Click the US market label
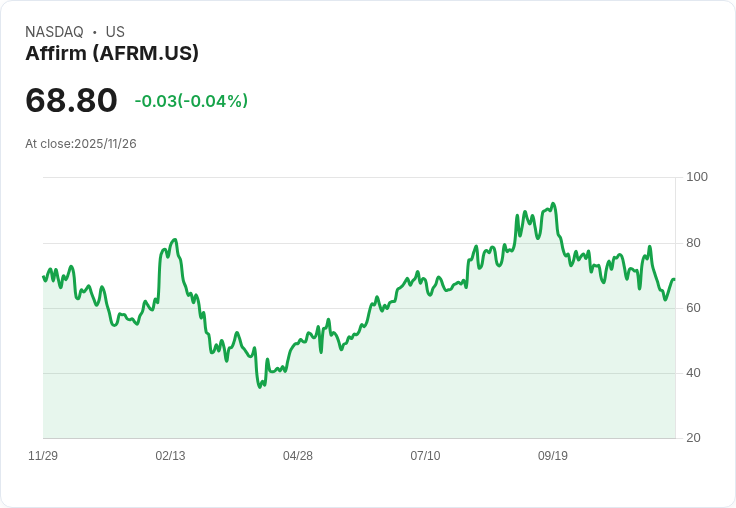This screenshot has width=736, height=508. pyautogui.click(x=115, y=31)
